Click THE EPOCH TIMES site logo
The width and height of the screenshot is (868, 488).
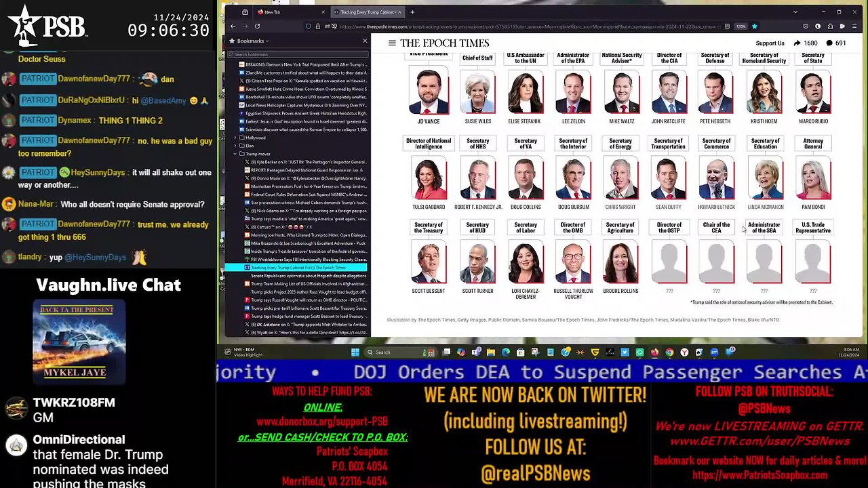pos(445,43)
